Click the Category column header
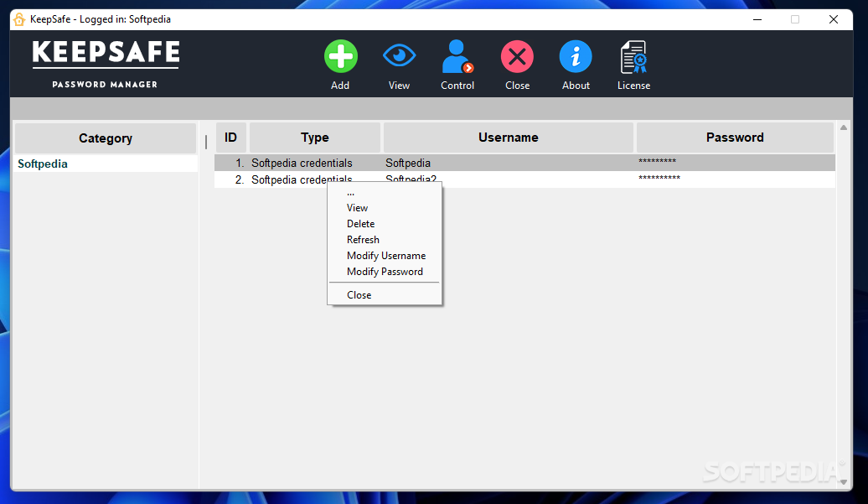This screenshot has width=868, height=504. tap(106, 138)
